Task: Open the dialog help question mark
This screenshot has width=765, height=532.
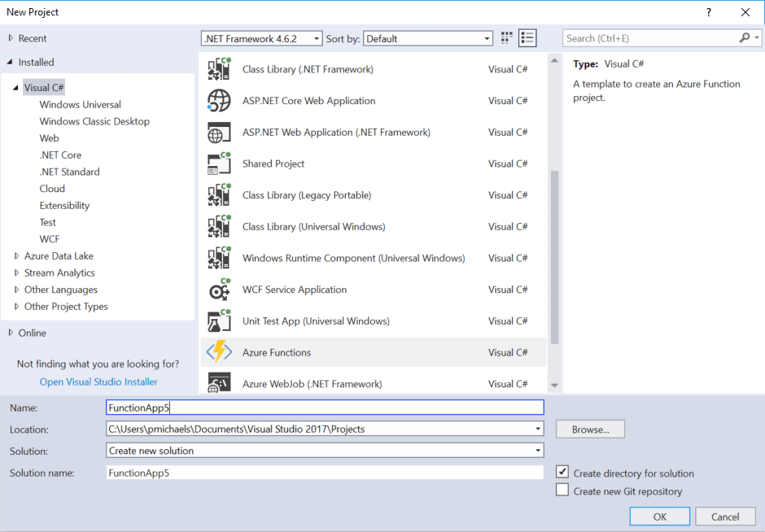Action: click(709, 12)
